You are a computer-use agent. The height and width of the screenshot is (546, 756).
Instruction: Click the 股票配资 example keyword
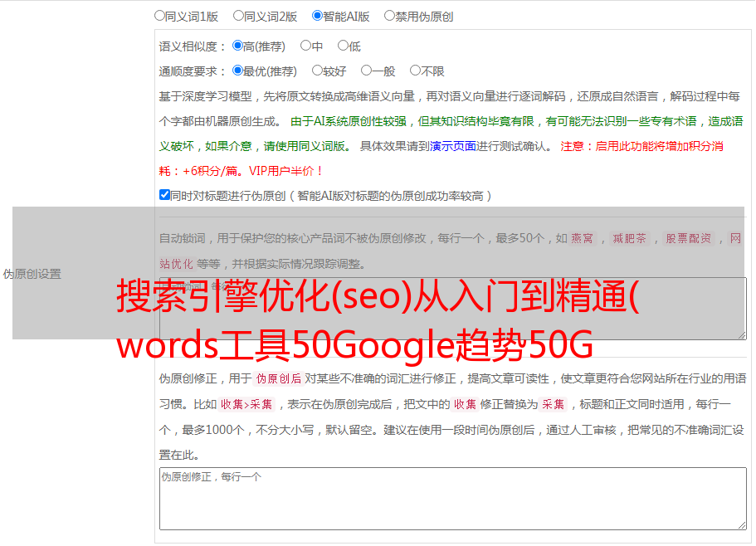point(689,238)
